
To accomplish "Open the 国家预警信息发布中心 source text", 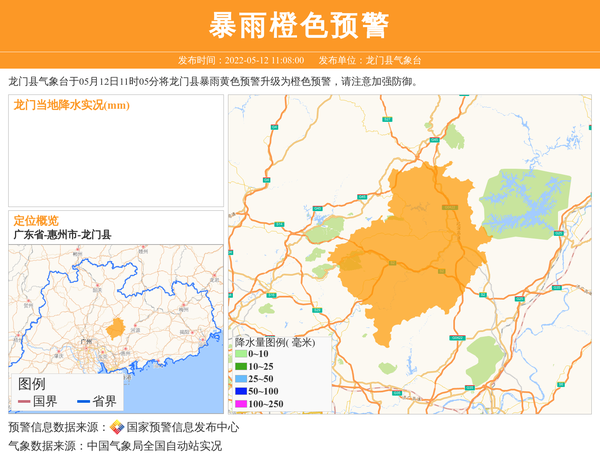I will pos(177,428).
